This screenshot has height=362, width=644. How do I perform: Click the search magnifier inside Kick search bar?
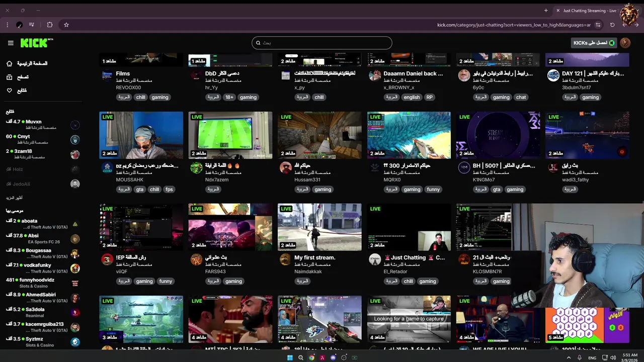click(258, 43)
